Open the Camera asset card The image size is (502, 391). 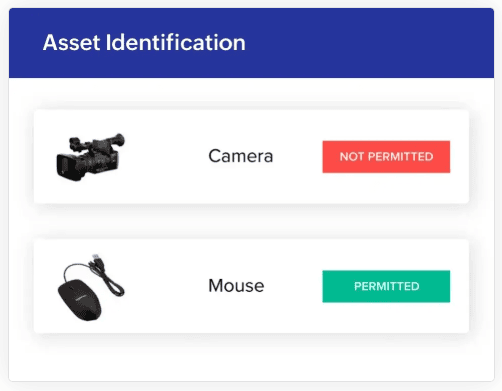point(251,157)
